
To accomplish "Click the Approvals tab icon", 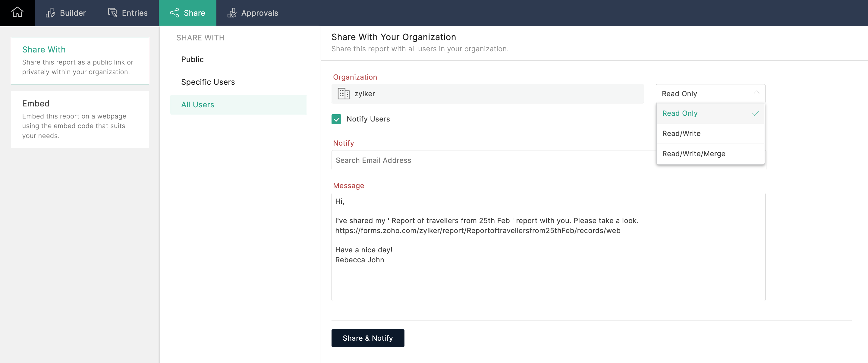I will tap(232, 13).
